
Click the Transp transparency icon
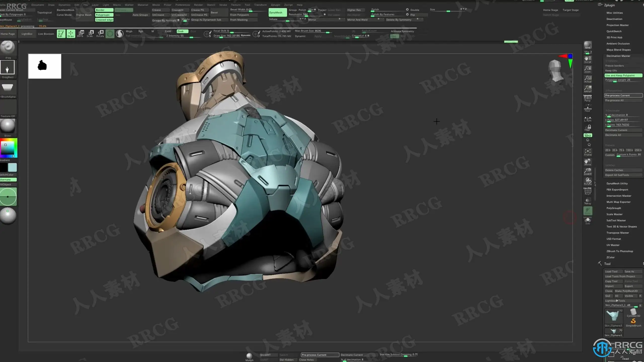coord(588,201)
